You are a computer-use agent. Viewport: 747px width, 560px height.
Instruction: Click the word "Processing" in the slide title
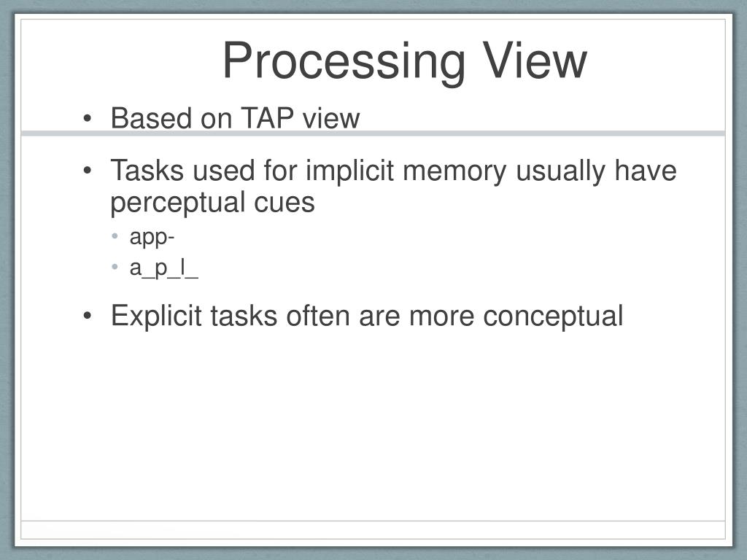point(344,63)
